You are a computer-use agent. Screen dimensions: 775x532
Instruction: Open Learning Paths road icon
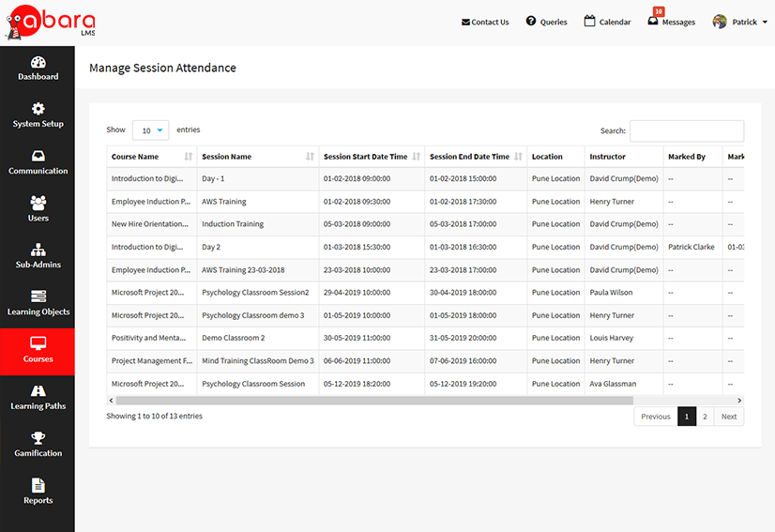click(x=38, y=390)
